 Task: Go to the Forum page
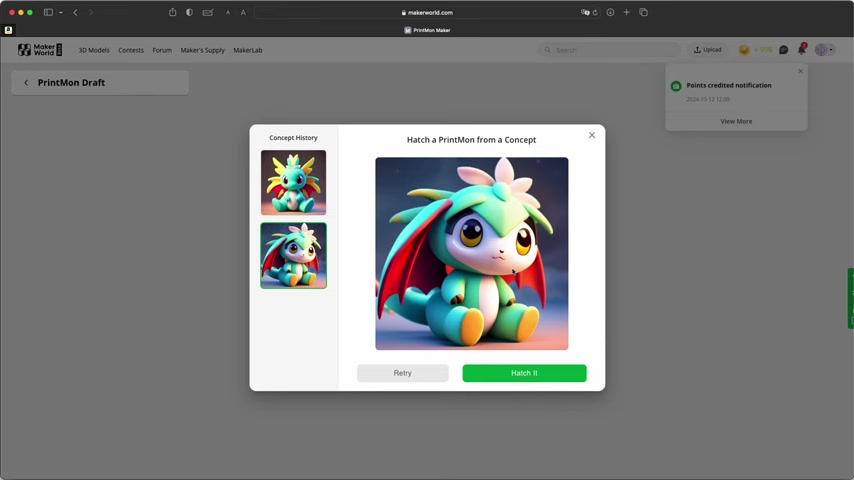162,50
